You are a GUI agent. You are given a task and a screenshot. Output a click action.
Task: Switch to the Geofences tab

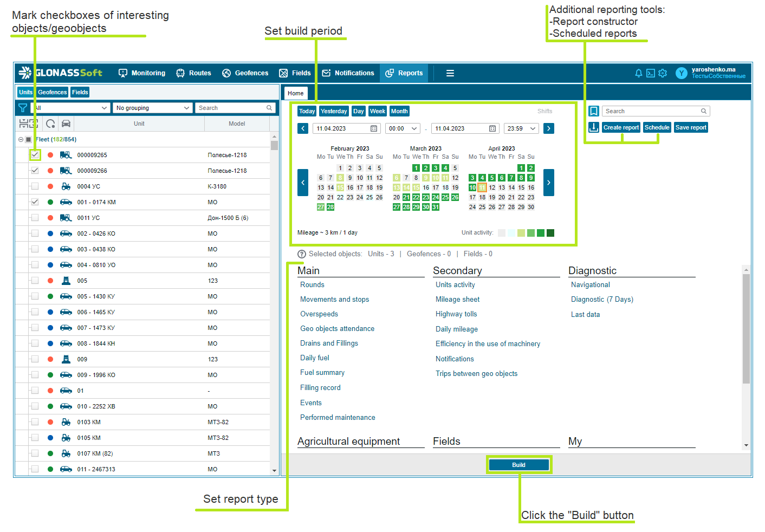pyautogui.click(x=53, y=92)
